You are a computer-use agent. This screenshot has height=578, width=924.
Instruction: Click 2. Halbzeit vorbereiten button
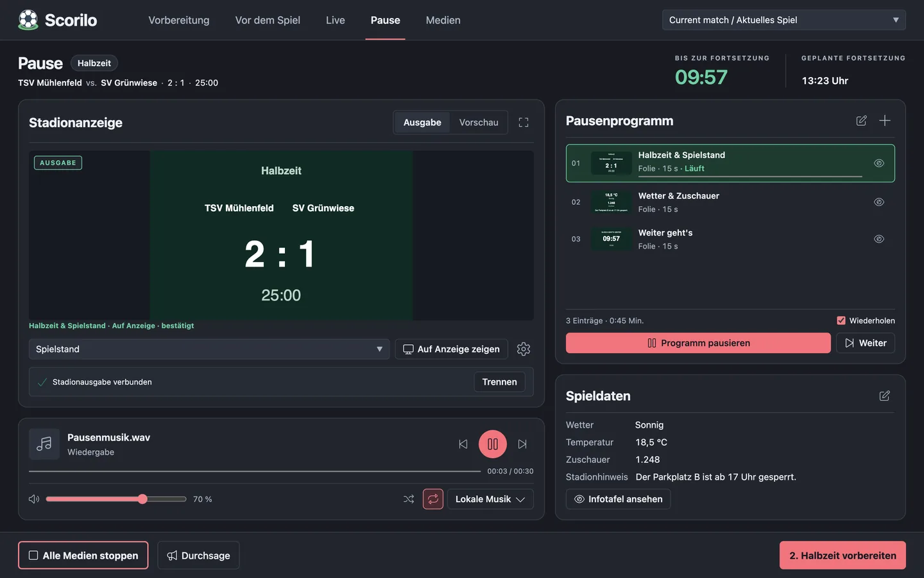pyautogui.click(x=843, y=556)
